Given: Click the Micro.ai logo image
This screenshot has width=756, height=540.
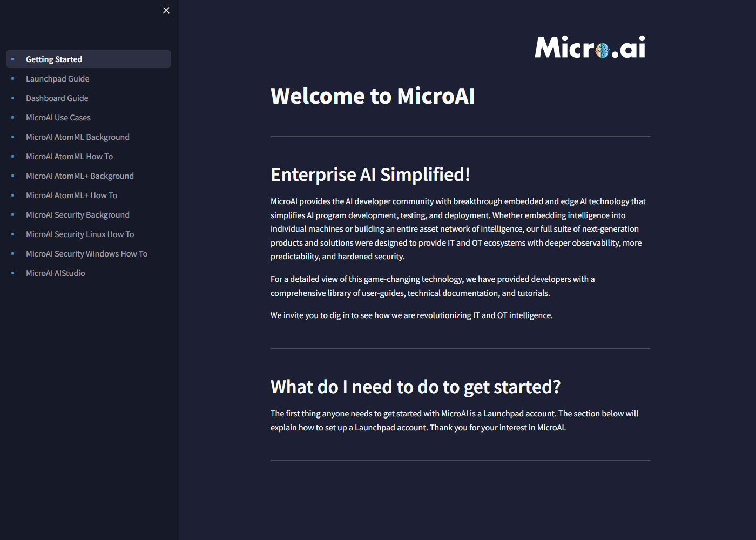Looking at the screenshot, I should click(x=590, y=47).
